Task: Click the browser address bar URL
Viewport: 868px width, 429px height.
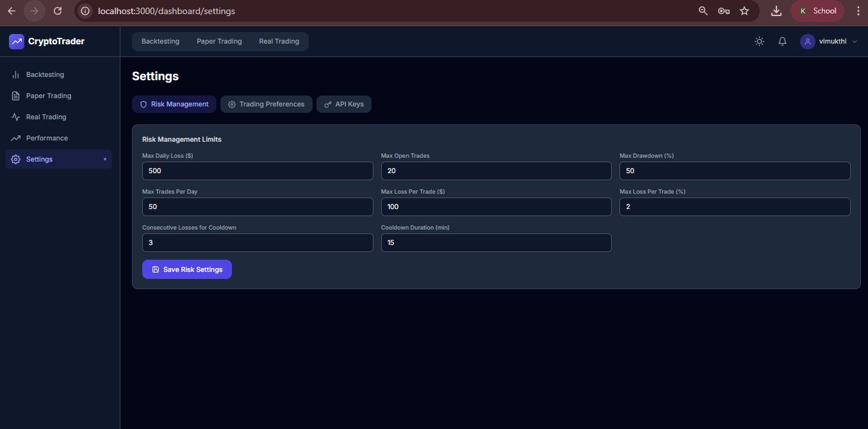Action: (167, 12)
